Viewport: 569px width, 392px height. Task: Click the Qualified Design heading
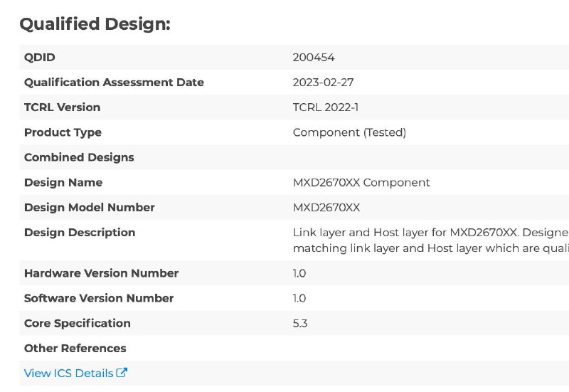click(x=95, y=24)
